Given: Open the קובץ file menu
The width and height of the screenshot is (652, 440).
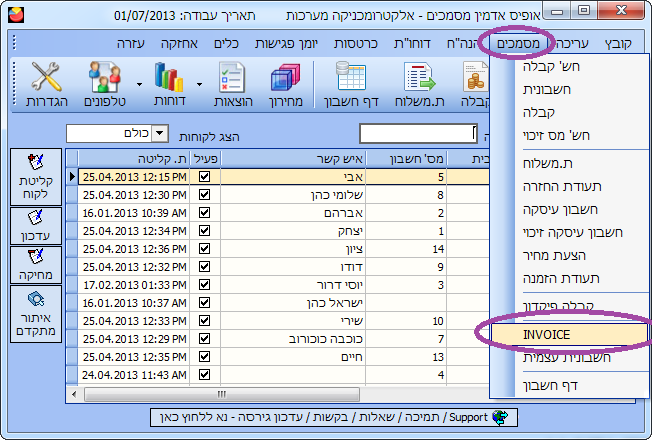Looking at the screenshot, I should click(x=618, y=43).
